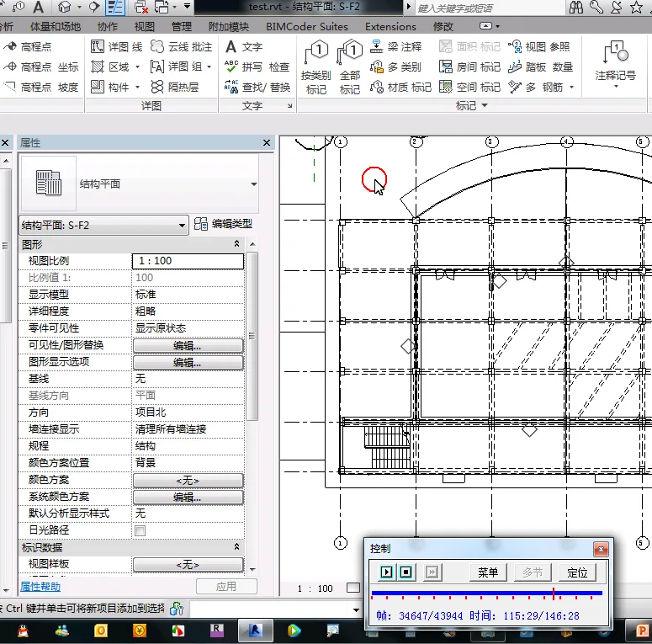Screen dimensions: 652x644
Task: Click the blue playback progress bar
Action: [486, 593]
